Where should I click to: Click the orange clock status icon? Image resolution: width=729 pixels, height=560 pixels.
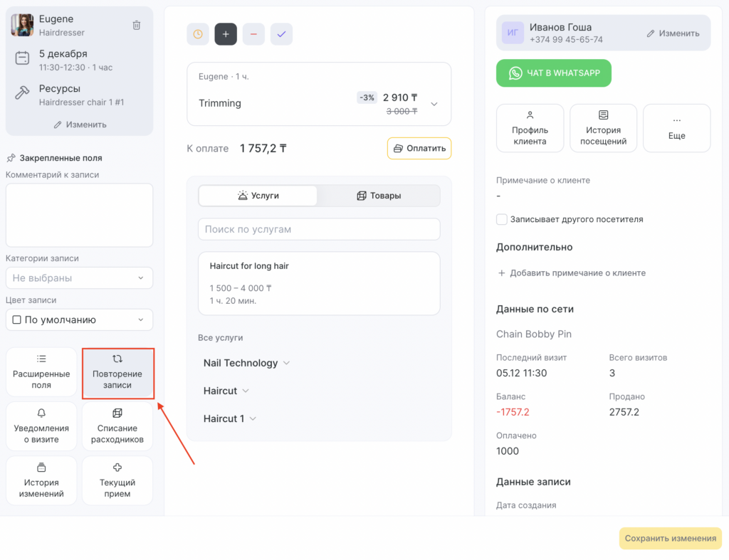[x=198, y=34]
